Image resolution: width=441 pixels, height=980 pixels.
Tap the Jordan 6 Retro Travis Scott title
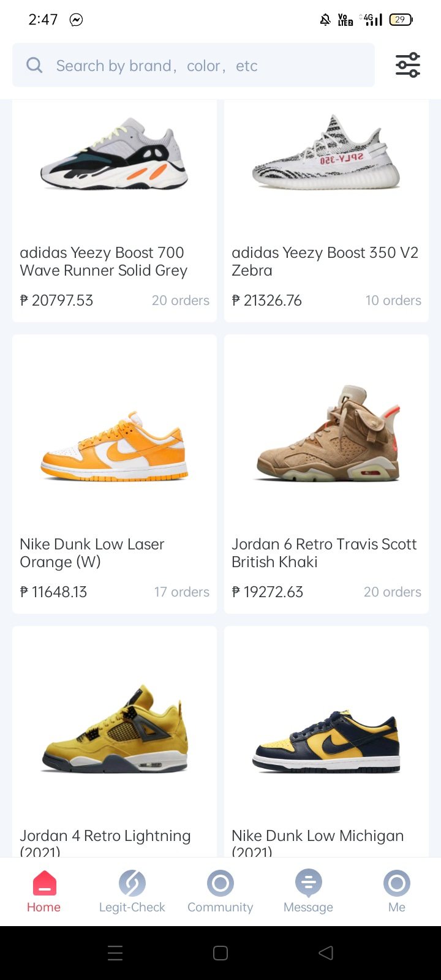click(x=324, y=552)
